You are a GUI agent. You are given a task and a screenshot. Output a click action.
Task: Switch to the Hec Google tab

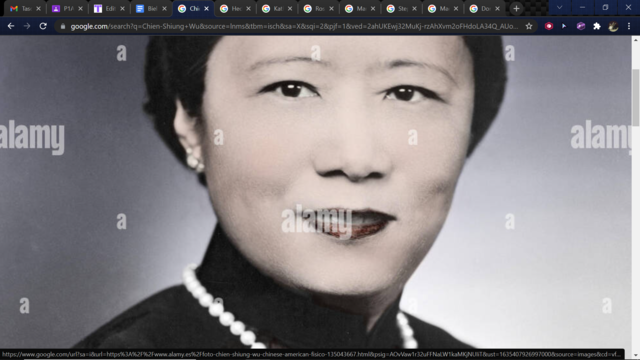coord(231,9)
